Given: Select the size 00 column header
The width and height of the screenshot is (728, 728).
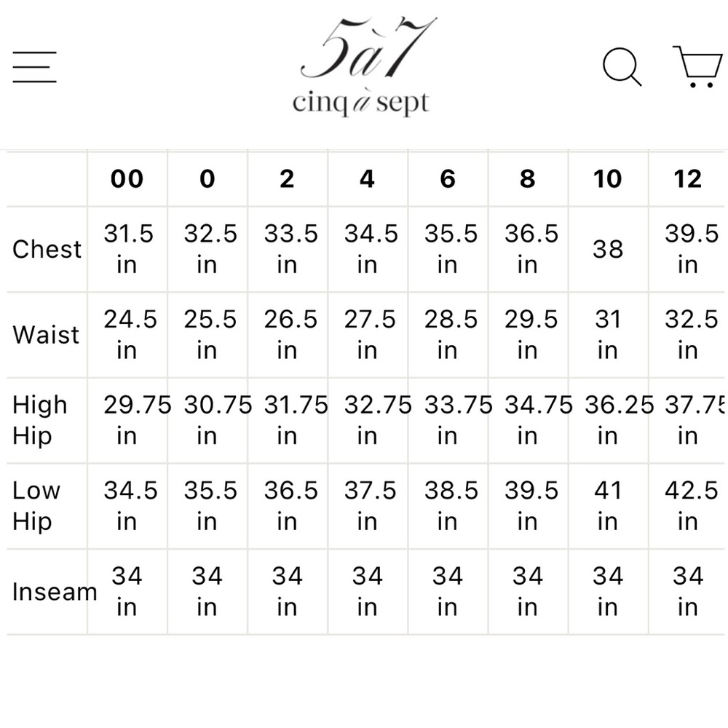Looking at the screenshot, I should pyautogui.click(x=127, y=179).
